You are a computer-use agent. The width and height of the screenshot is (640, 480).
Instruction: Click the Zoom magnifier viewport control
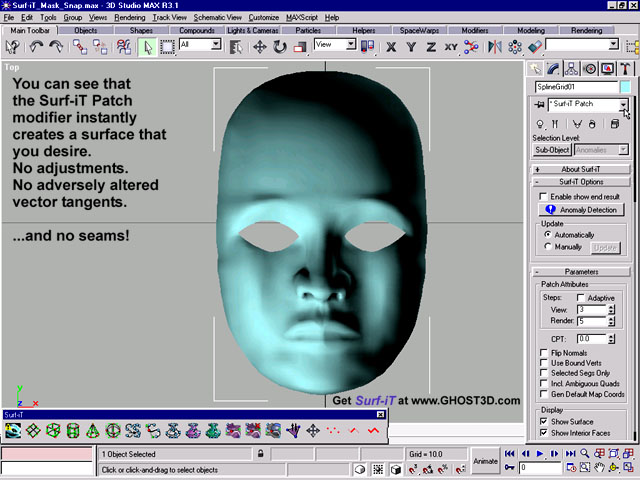click(584, 453)
